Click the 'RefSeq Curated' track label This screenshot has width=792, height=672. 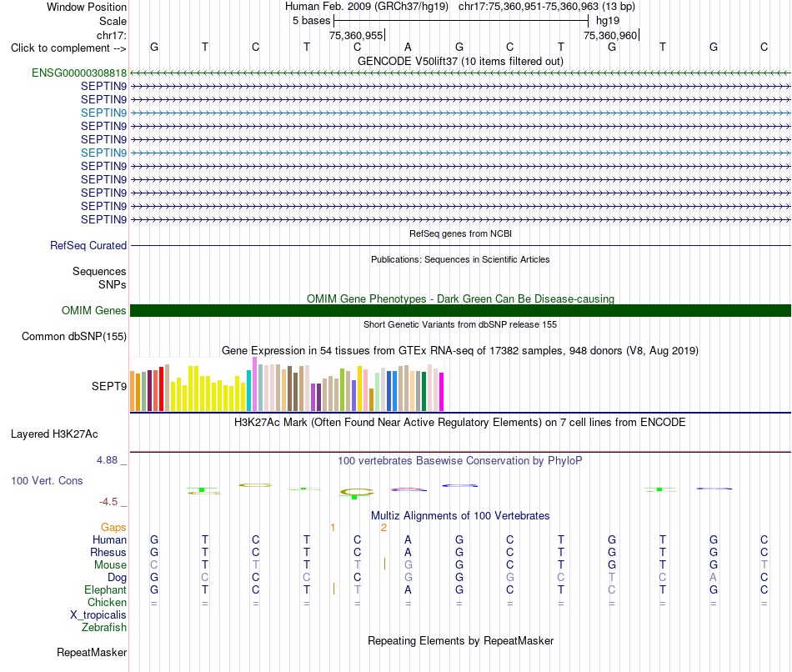pos(88,246)
